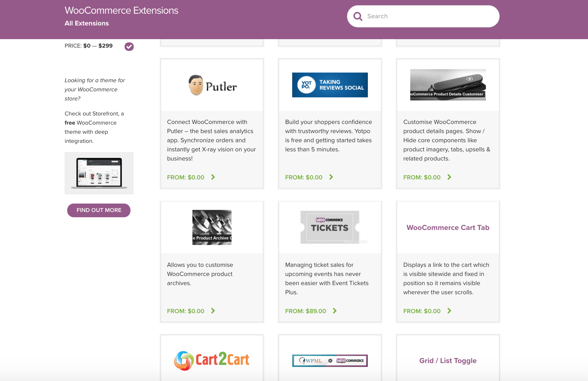Click the Grid / List Toggle title
Screen dimensions: 588x381
(x=448, y=361)
